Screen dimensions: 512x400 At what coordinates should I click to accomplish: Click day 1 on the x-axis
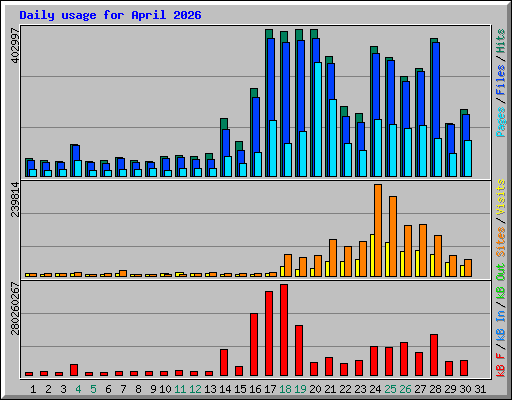pos(33,389)
